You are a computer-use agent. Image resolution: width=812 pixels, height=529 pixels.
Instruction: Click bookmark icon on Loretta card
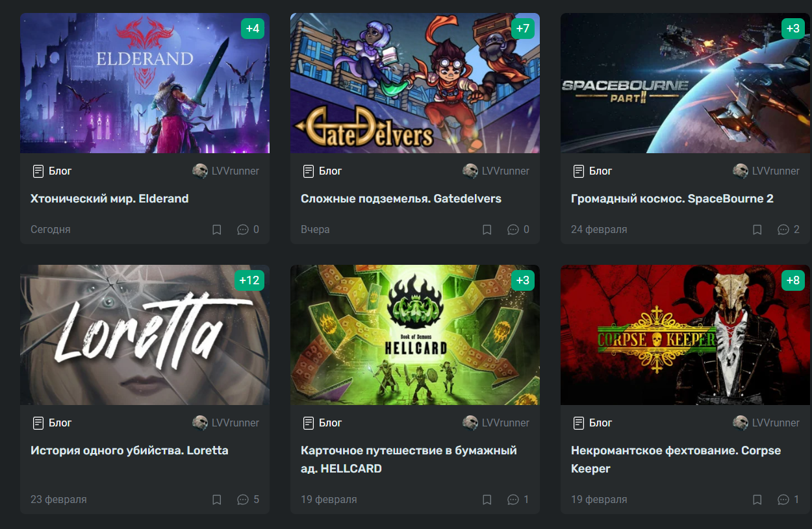click(x=217, y=500)
